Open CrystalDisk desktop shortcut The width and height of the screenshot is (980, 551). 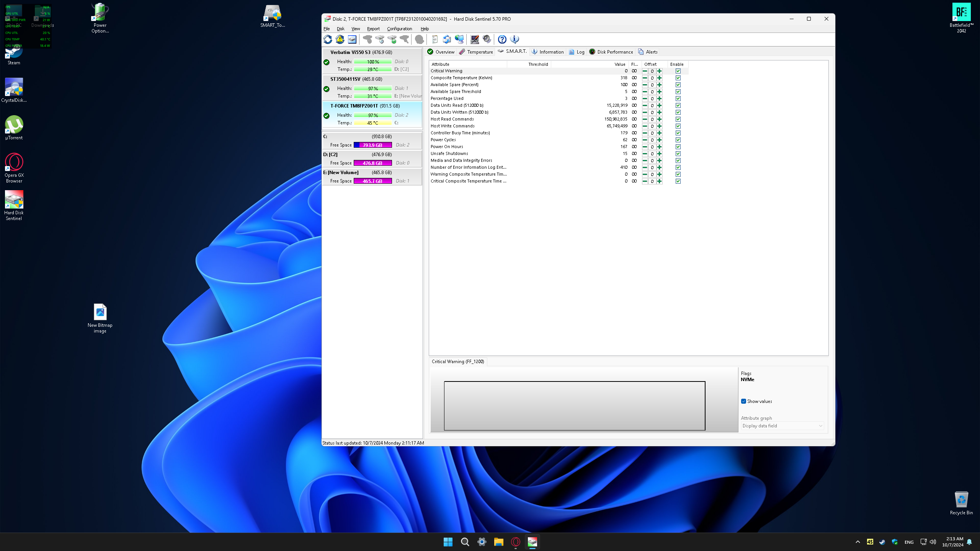14,90
